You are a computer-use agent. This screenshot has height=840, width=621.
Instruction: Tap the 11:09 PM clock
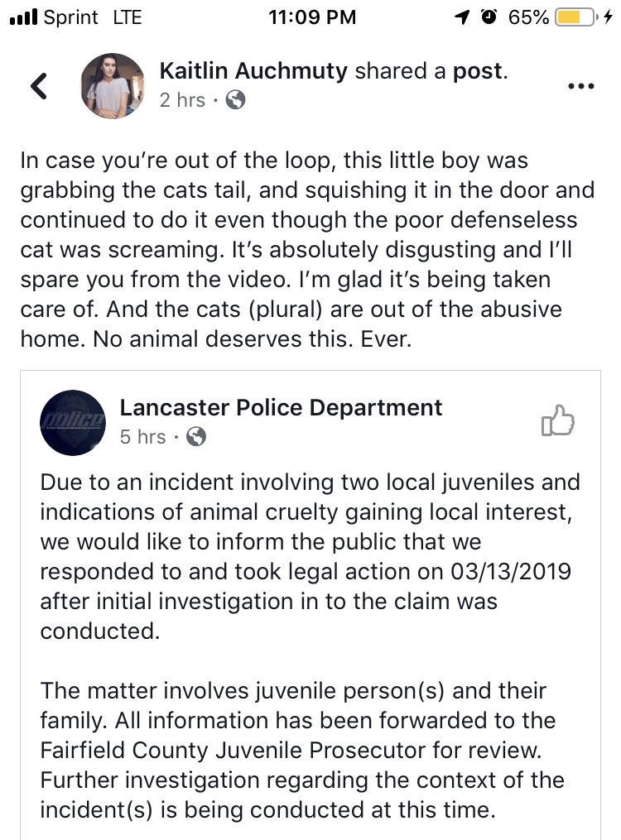pos(312,17)
